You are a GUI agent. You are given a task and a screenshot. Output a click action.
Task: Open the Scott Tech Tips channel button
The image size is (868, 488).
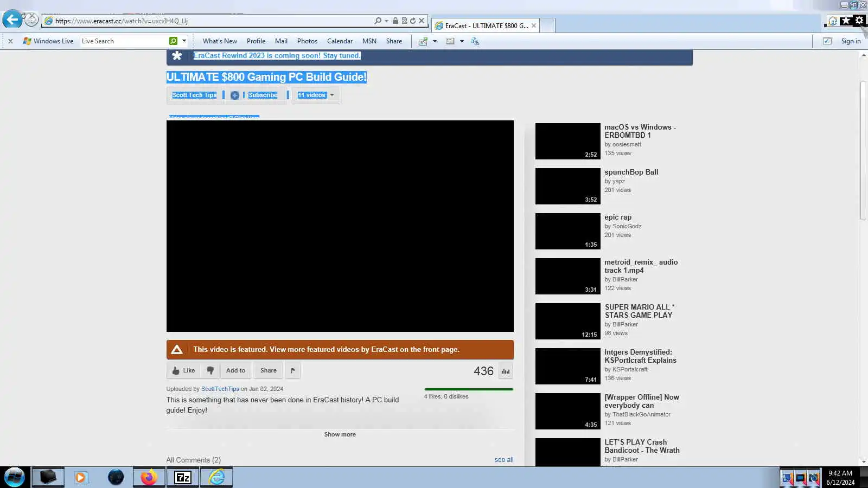[194, 95]
